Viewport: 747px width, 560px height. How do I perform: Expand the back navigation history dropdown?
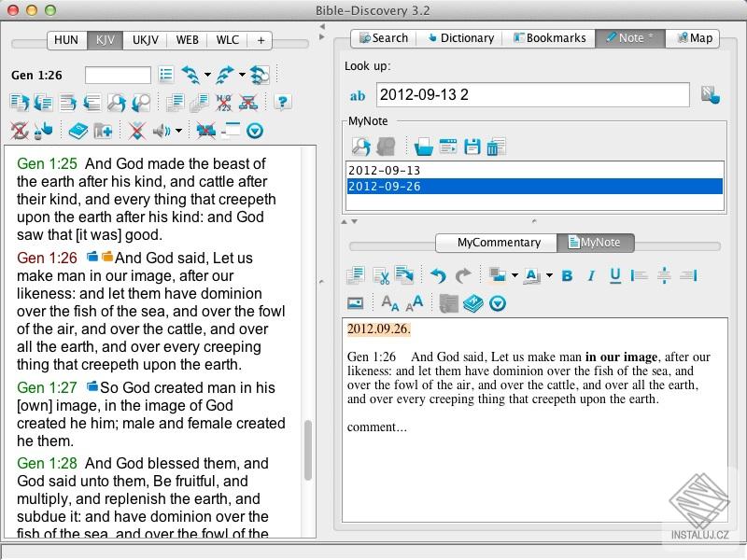(x=207, y=75)
